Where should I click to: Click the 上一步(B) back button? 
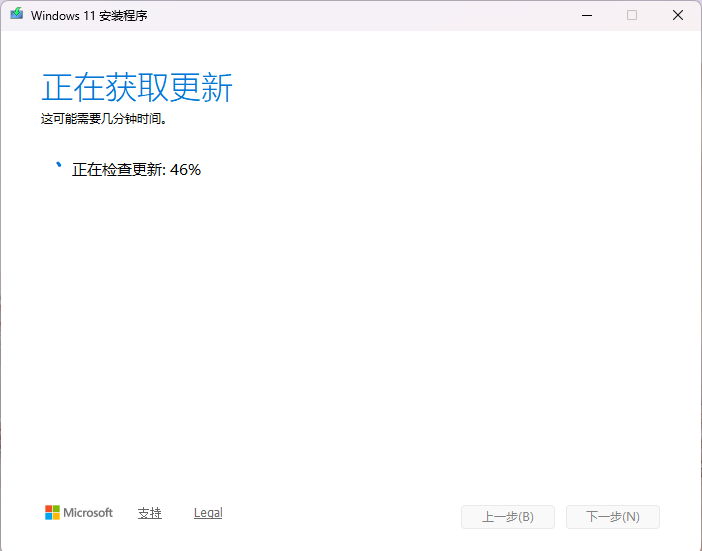[x=508, y=517]
